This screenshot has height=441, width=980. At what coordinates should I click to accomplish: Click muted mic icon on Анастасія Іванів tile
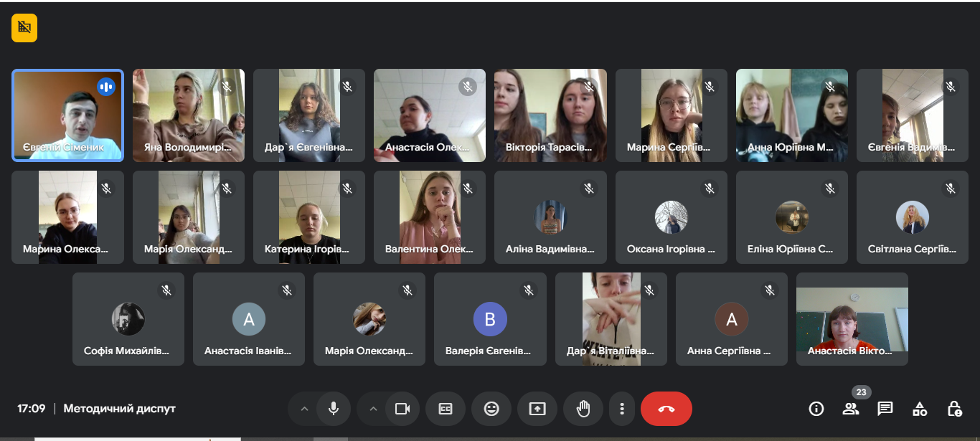287,290
